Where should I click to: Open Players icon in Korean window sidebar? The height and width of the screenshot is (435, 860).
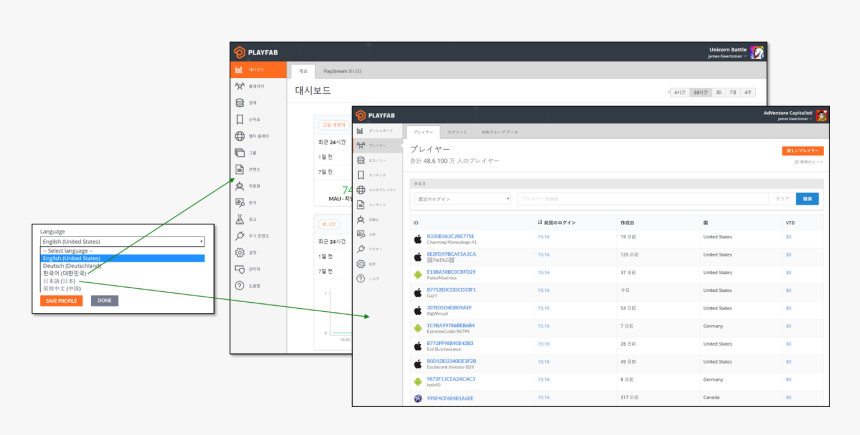click(240, 86)
